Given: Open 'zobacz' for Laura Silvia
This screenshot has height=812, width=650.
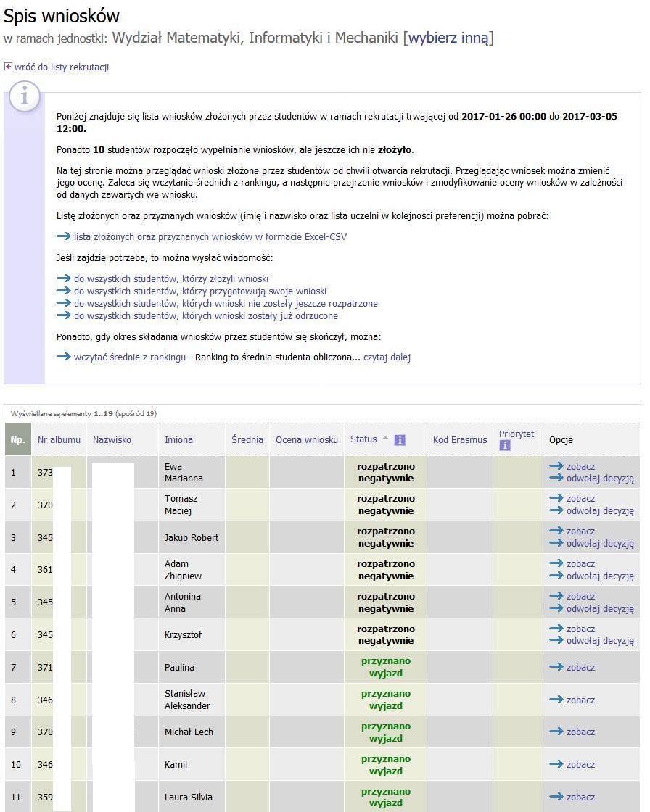Looking at the screenshot, I should tap(580, 797).
